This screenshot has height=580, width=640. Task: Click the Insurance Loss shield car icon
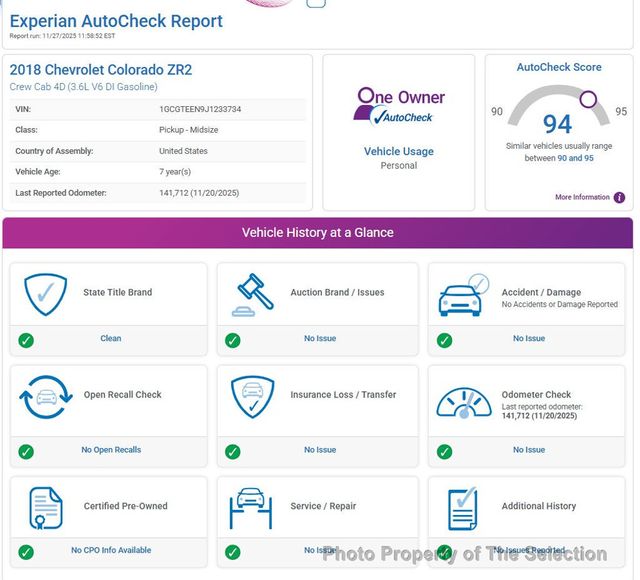253,397
